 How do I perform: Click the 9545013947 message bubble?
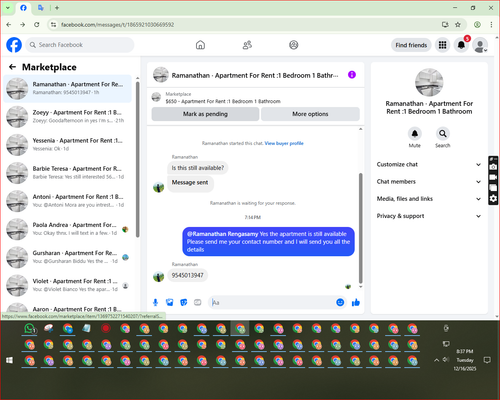tap(187, 275)
